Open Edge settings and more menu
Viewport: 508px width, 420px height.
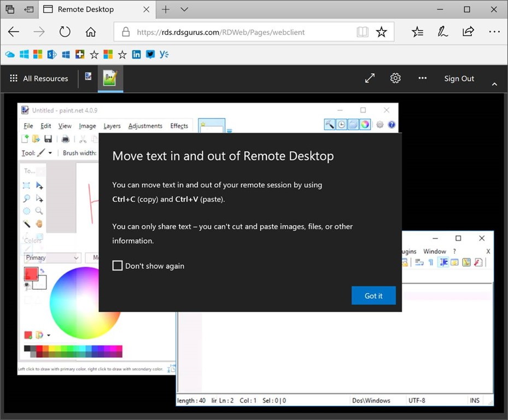[494, 32]
